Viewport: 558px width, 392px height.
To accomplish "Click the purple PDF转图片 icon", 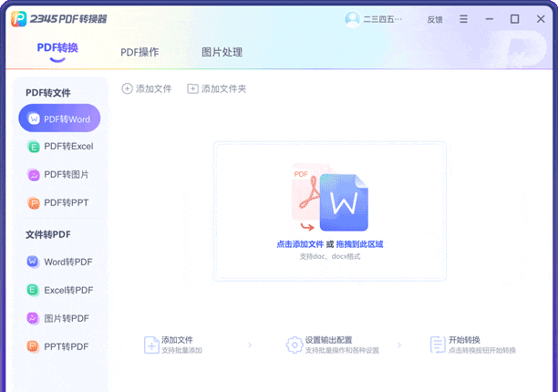I will pyautogui.click(x=34, y=175).
